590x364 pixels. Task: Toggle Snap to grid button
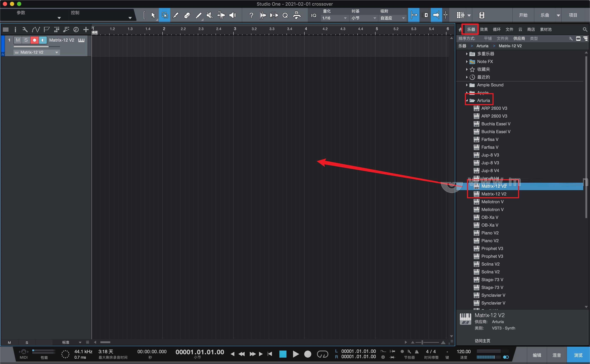(414, 15)
